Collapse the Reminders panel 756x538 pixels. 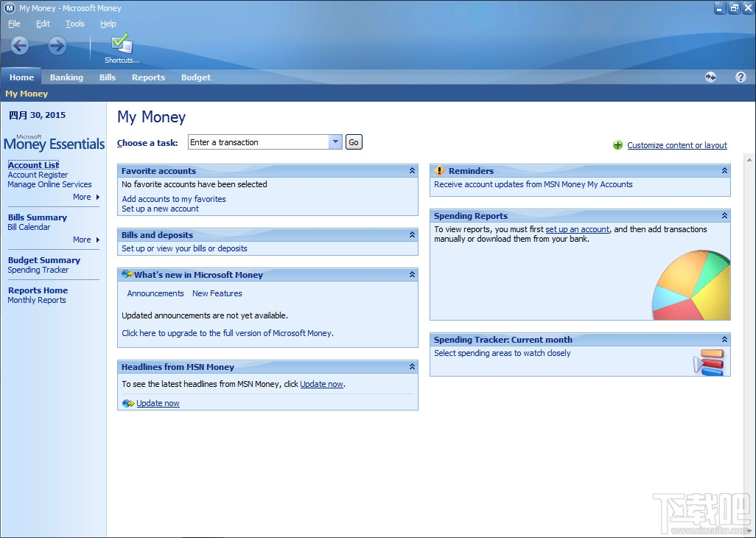(724, 171)
